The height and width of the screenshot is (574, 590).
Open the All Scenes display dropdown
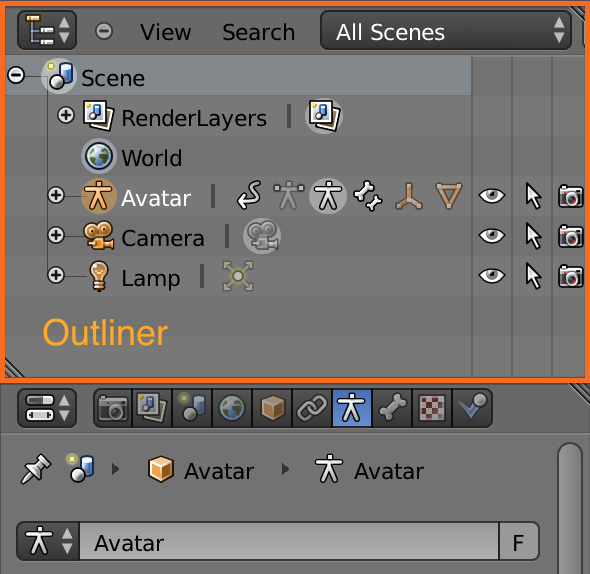446,31
